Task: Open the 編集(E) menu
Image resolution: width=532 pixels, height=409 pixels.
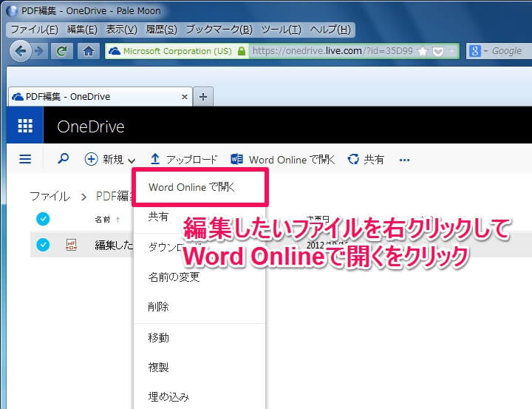Action: coord(82,30)
